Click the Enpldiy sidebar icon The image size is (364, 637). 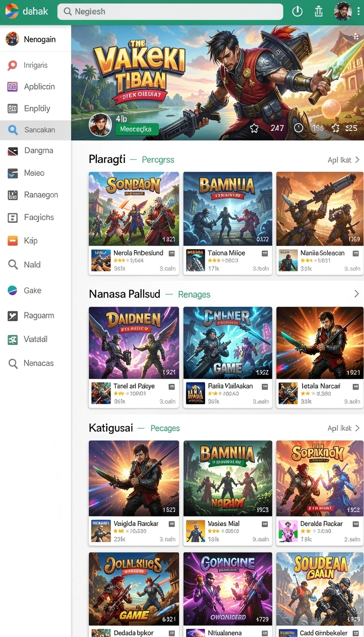pos(13,109)
